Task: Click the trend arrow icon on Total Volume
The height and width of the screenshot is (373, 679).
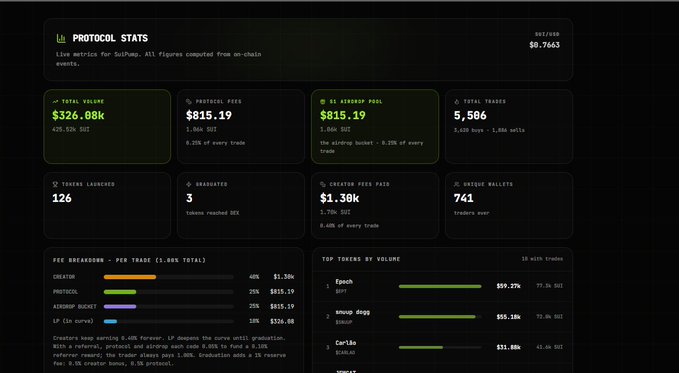Action: pos(55,102)
